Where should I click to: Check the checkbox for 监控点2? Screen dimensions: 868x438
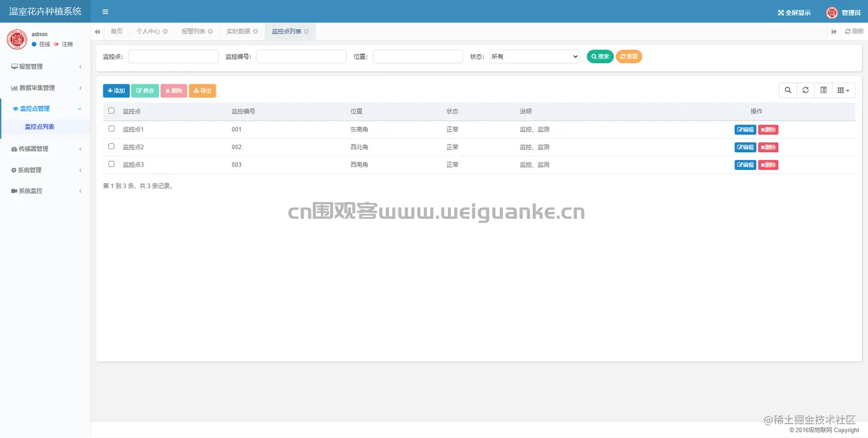[111, 146]
